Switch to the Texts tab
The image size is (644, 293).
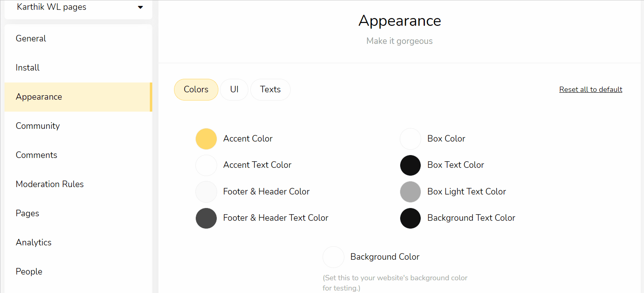[x=270, y=89]
